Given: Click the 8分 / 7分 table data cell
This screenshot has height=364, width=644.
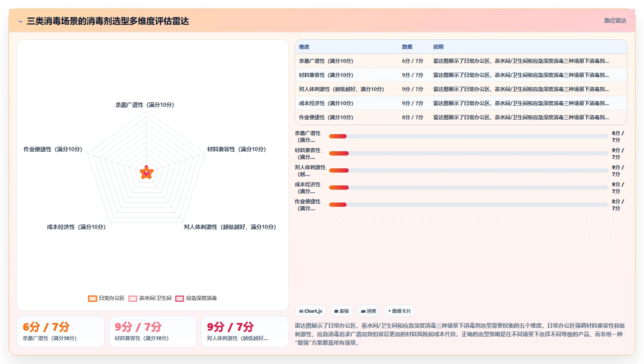Looking at the screenshot, I should pos(412,117).
